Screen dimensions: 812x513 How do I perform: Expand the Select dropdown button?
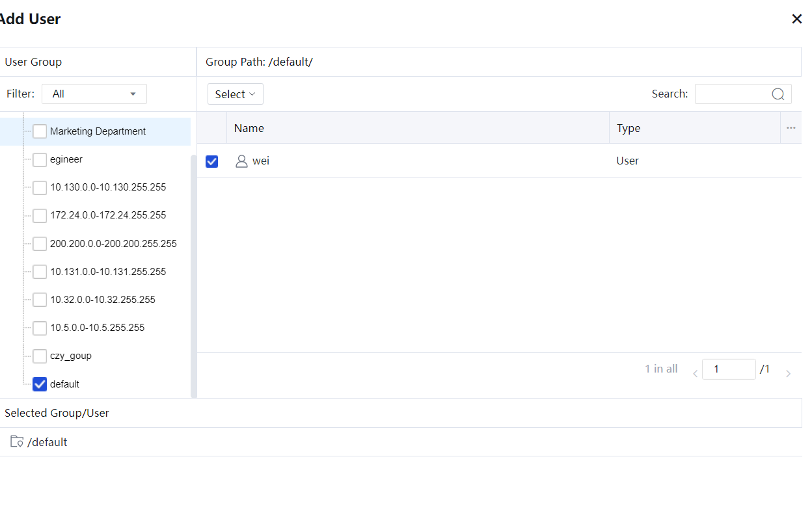235,94
